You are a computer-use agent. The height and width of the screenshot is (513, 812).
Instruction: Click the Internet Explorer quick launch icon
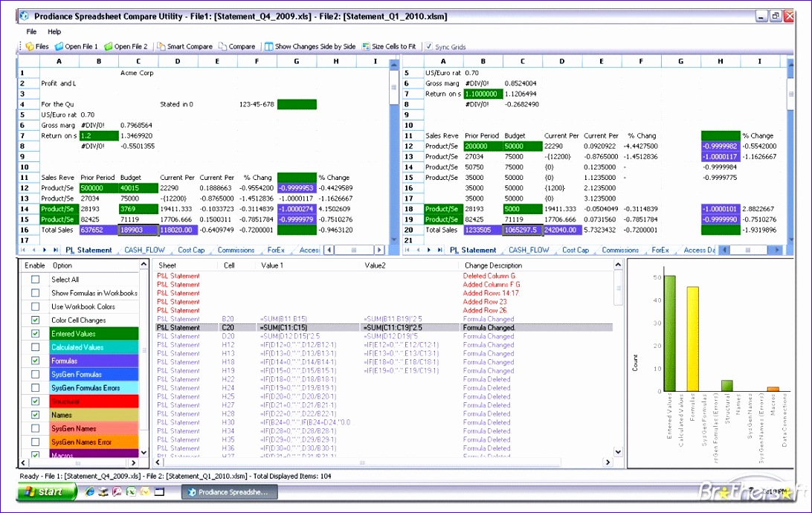91,491
